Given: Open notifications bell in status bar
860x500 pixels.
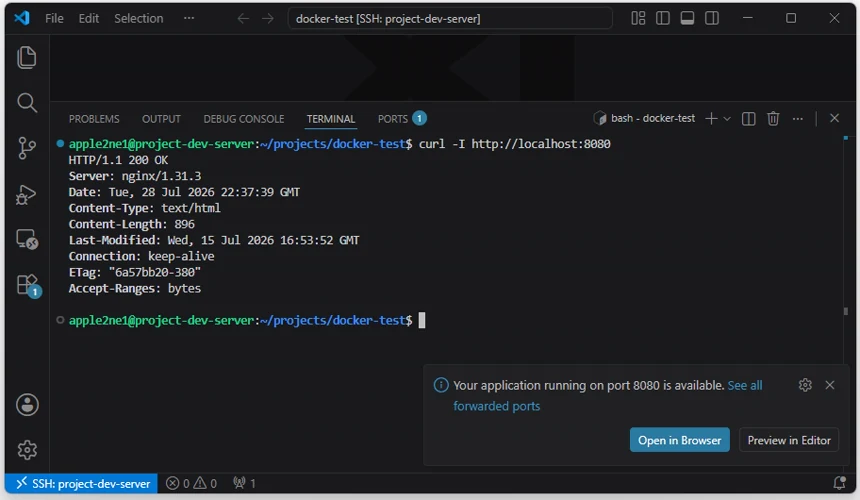Looking at the screenshot, I should point(839,483).
